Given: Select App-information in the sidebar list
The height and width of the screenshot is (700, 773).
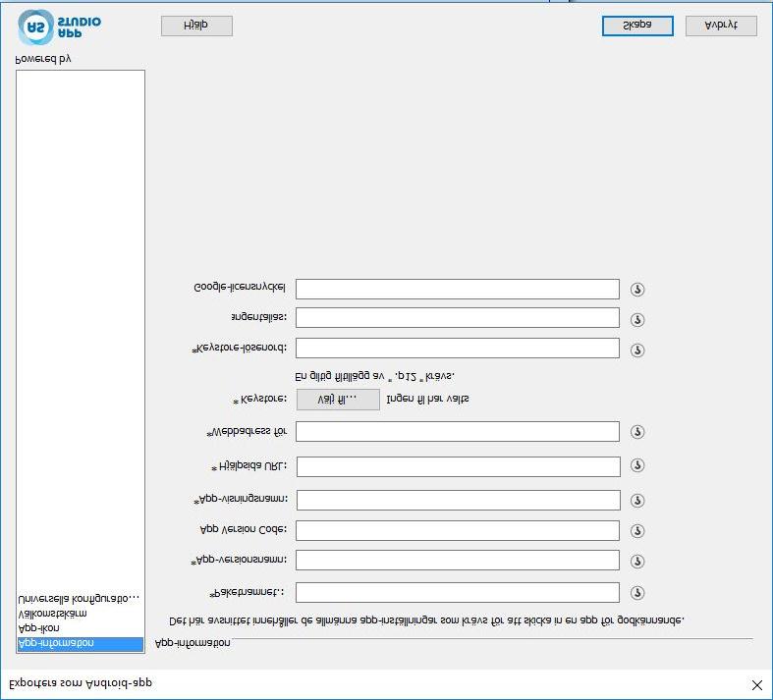Looking at the screenshot, I should (x=81, y=643).
